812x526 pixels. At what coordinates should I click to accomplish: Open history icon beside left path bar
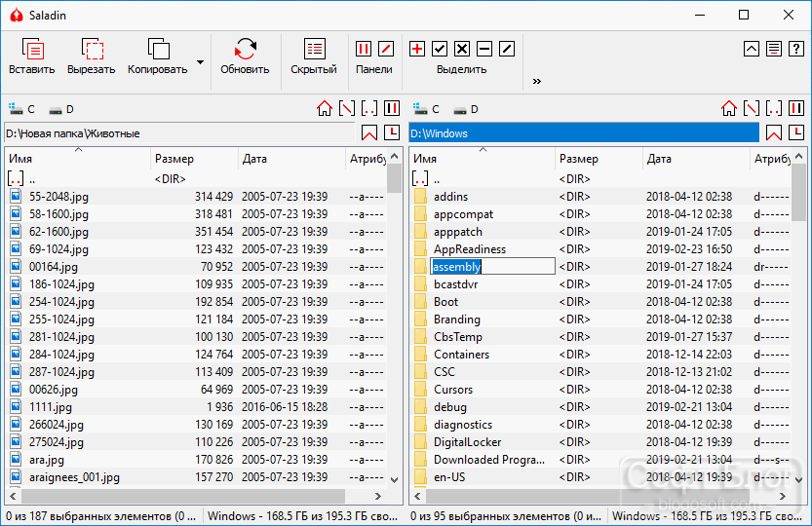tap(392, 133)
